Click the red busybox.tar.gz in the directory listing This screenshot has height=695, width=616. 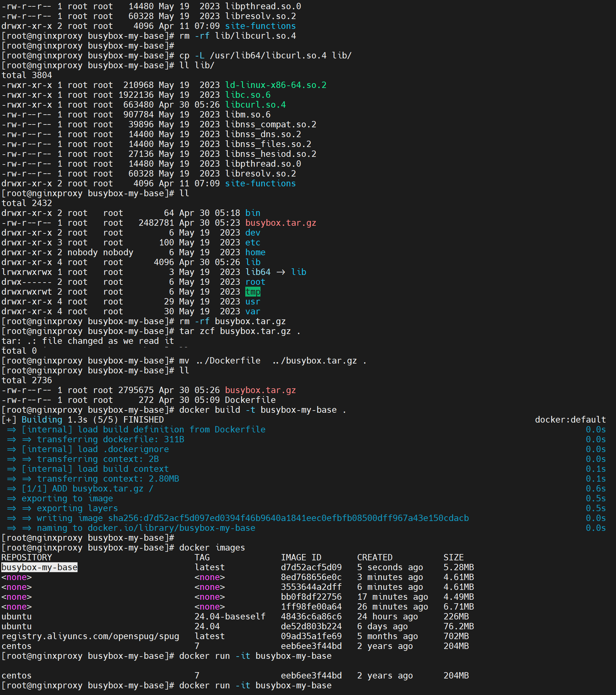(x=281, y=223)
